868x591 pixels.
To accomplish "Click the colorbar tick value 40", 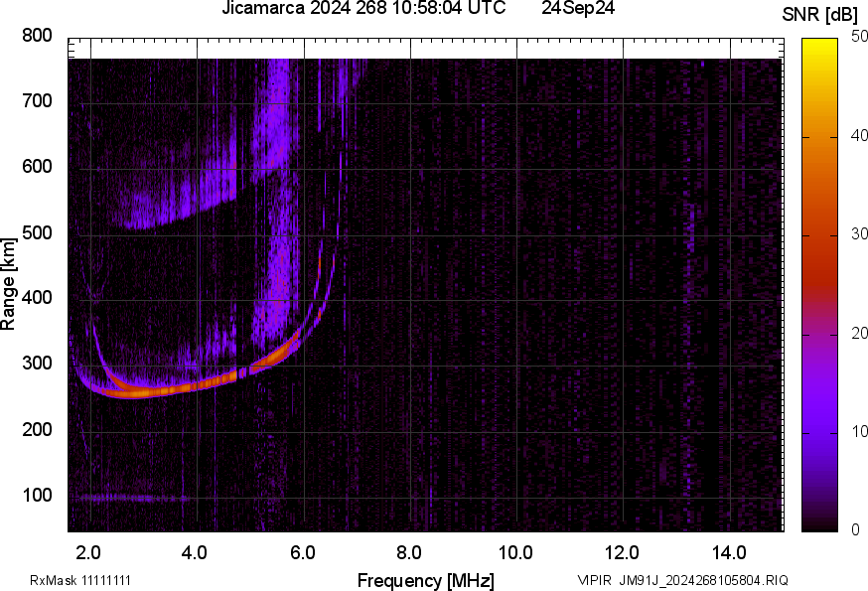I will tap(859, 135).
